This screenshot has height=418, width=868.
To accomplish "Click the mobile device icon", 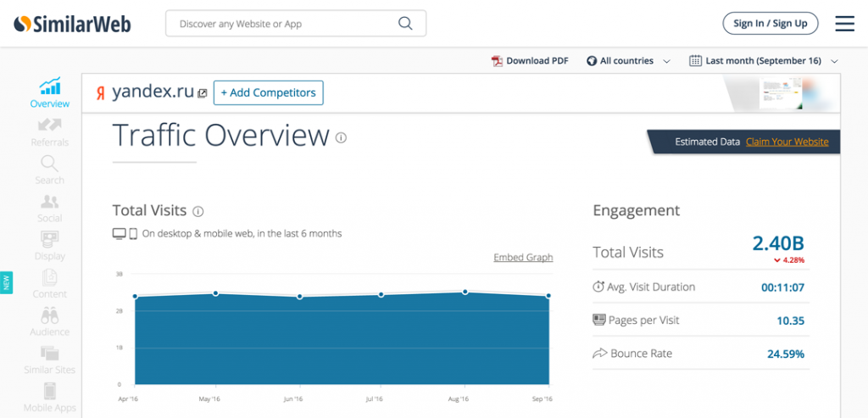I will (x=133, y=234).
